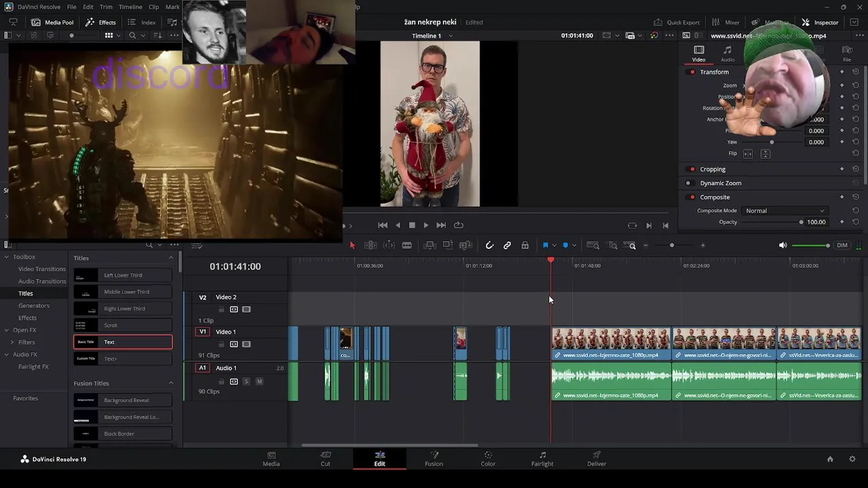Select the arrow Selection Mode tool
The height and width of the screenshot is (488, 868).
pyautogui.click(x=352, y=245)
